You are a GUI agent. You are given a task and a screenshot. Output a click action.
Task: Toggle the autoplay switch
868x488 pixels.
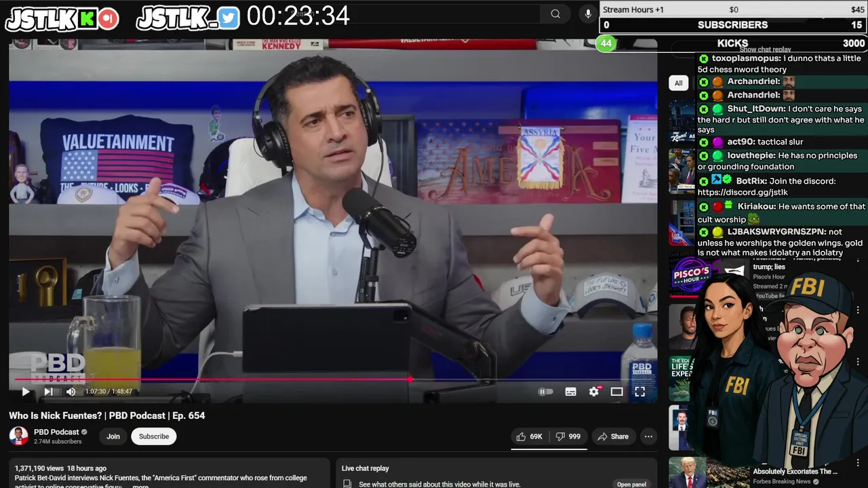(546, 392)
